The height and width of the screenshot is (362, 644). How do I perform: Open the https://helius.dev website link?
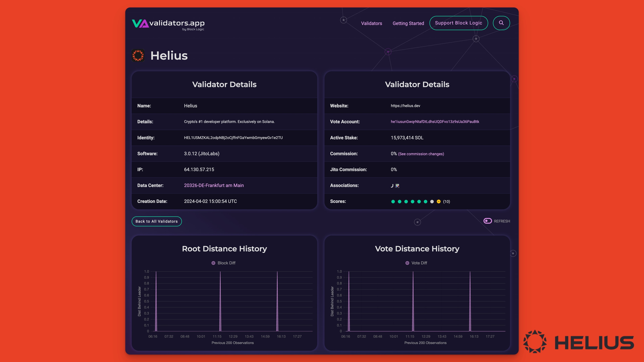pos(406,106)
